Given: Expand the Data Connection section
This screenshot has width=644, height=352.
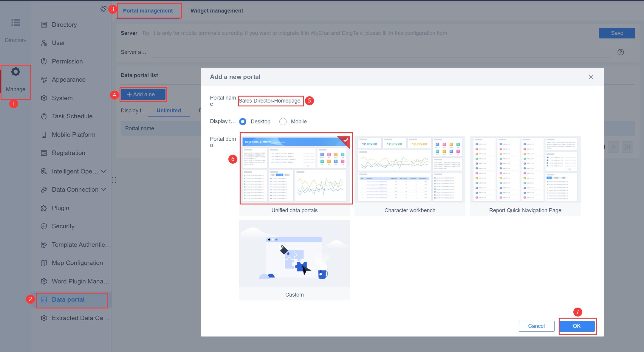Looking at the screenshot, I should coord(104,190).
